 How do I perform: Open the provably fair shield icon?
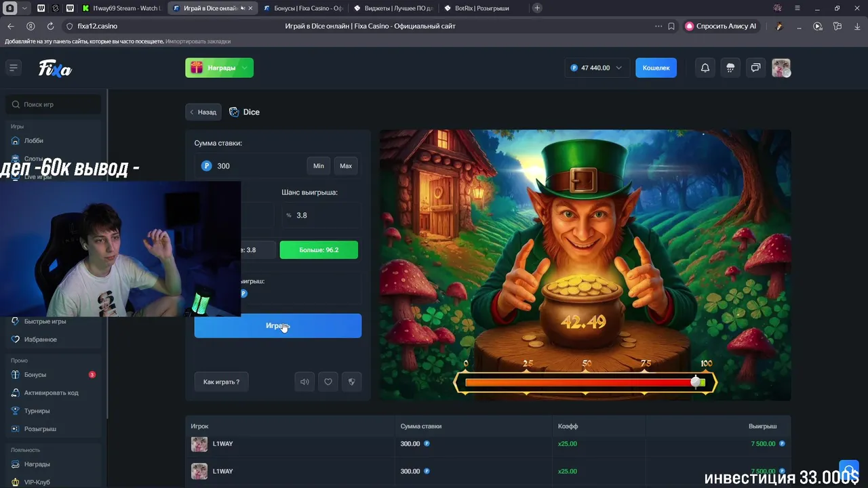[351, 382]
